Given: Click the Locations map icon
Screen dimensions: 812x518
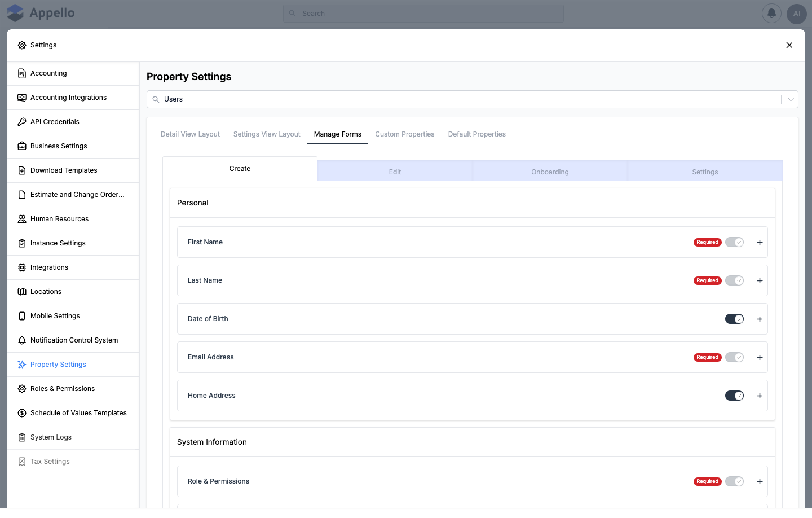Looking at the screenshot, I should pos(22,292).
